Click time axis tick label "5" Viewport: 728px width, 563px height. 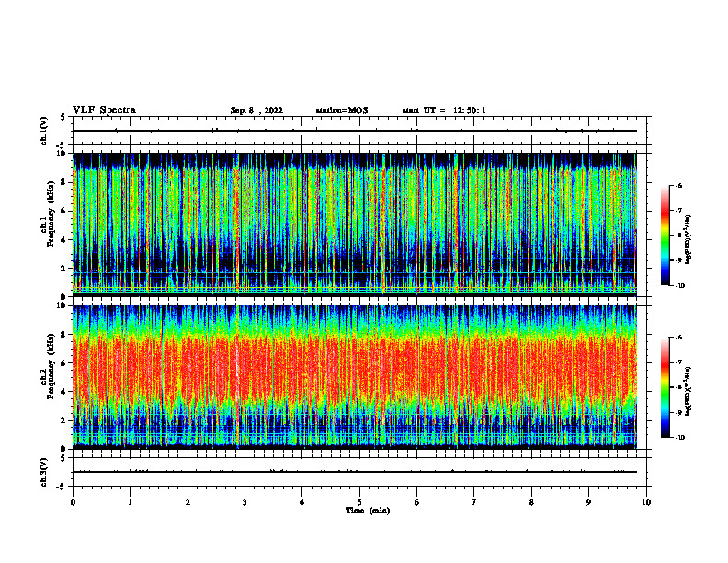(x=359, y=502)
